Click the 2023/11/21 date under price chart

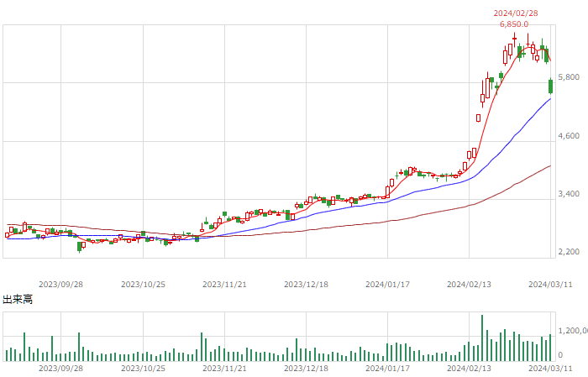coord(224,285)
